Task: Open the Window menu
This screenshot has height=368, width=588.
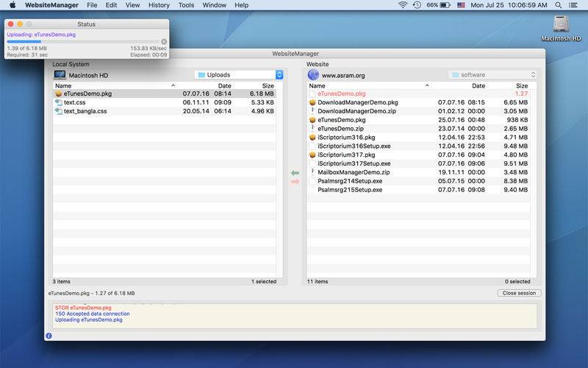Action: tap(214, 5)
